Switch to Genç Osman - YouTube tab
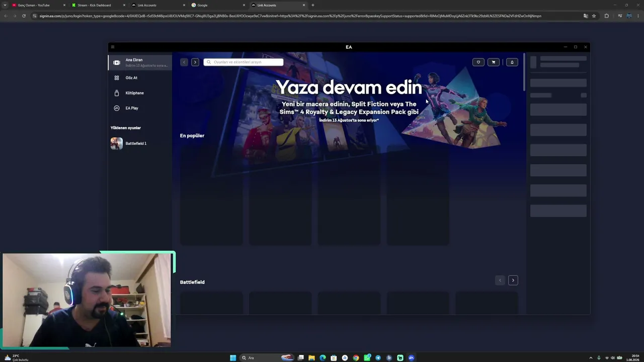Screen dimensions: 644x362 click(x=38, y=5)
